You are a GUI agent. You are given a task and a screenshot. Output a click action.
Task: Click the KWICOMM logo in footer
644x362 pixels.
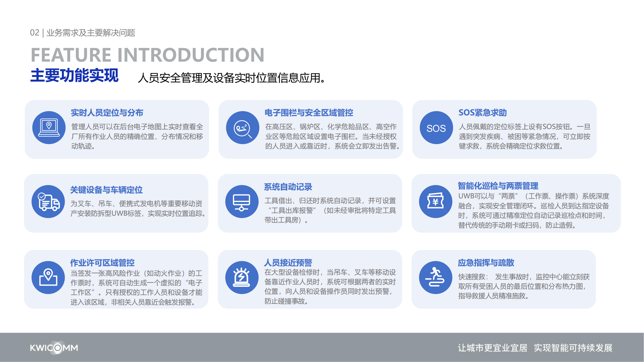[x=54, y=348]
